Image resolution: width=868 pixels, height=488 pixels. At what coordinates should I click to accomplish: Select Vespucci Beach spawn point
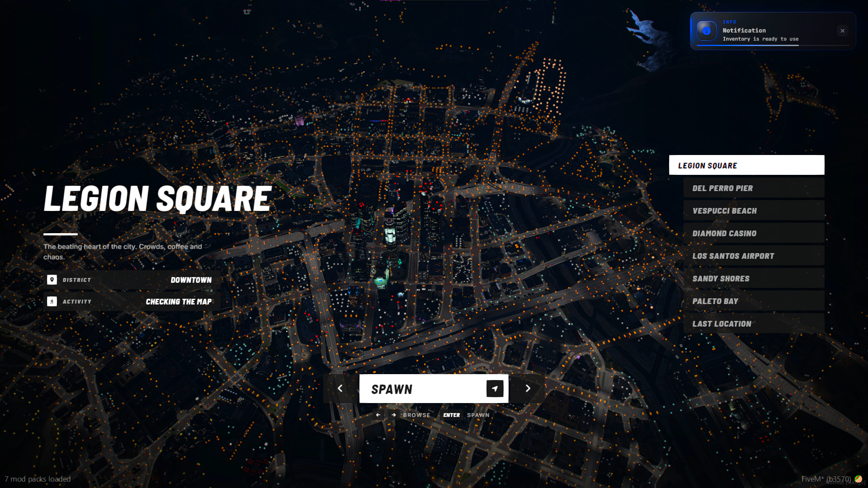tap(754, 211)
